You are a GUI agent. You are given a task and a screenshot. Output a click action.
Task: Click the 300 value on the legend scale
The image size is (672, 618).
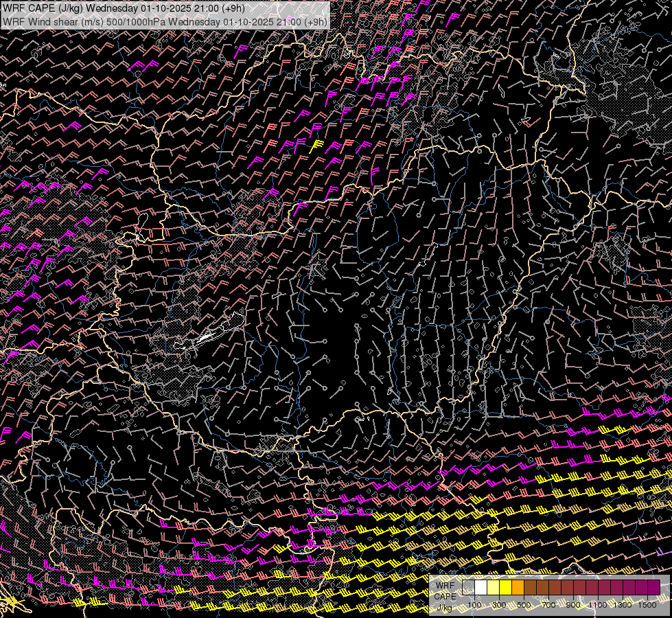tap(500, 605)
